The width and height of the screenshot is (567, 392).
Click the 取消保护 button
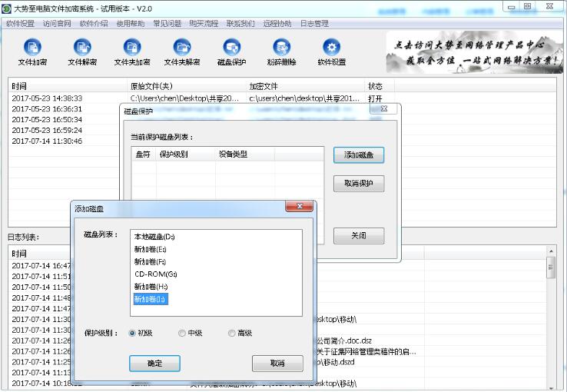tap(359, 184)
